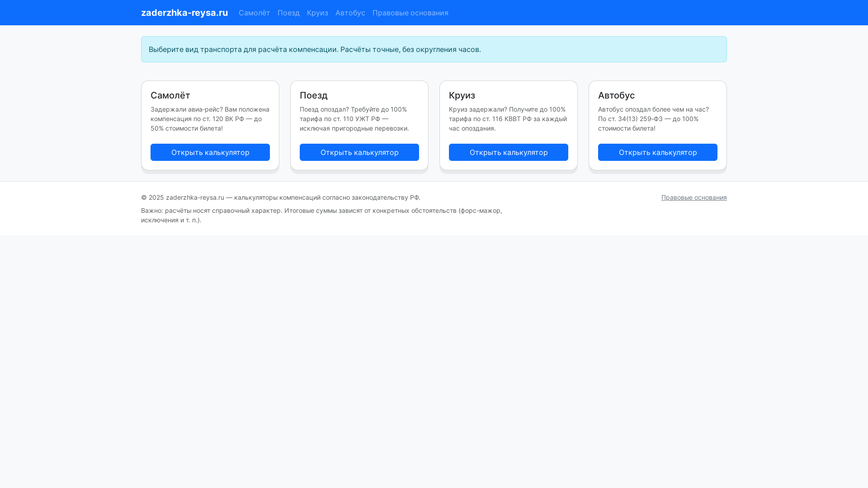Viewport: 868px width, 488px height.
Task: Click the Поезд card heading
Action: point(314,95)
